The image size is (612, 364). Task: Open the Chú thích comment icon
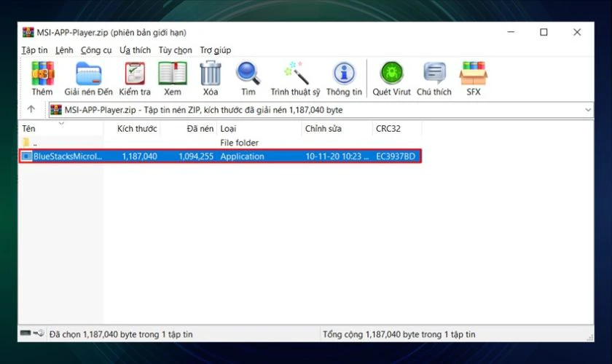(x=434, y=74)
